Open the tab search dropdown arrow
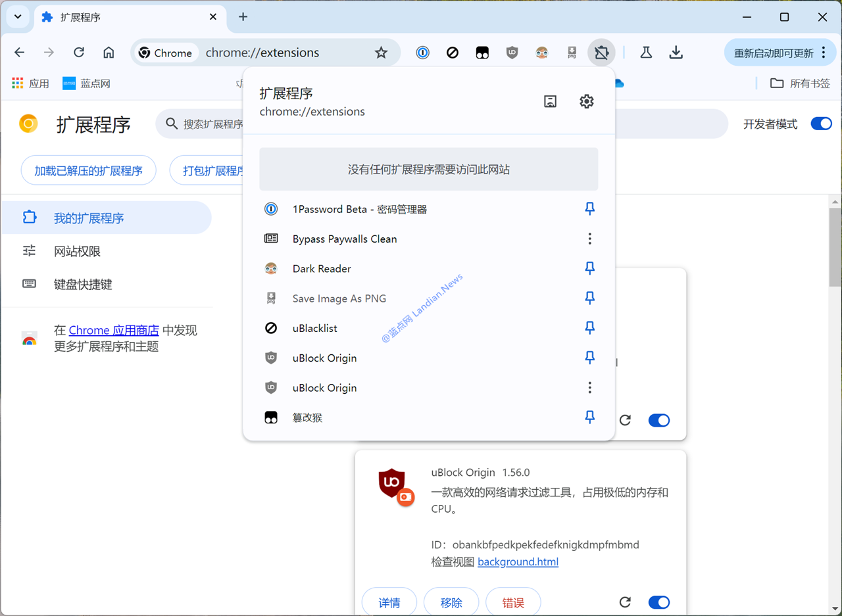Screen dimensions: 842x616 coord(17,17)
